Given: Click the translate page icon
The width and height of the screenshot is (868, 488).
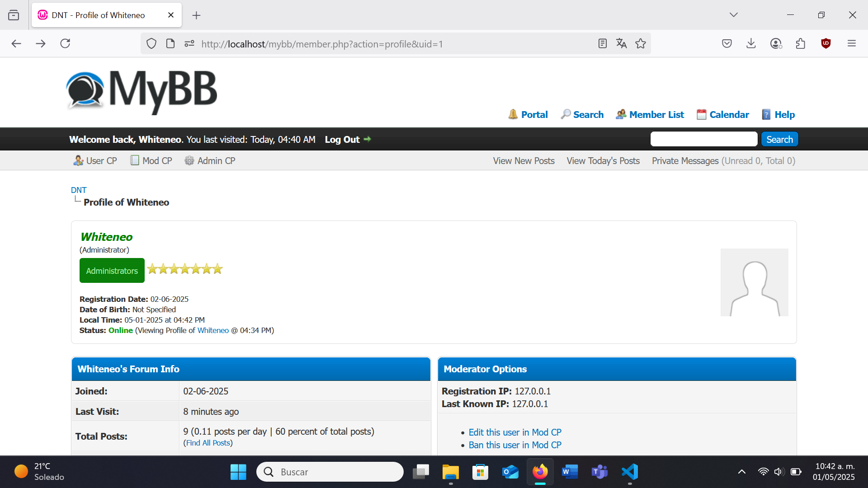Looking at the screenshot, I should pos(621,43).
